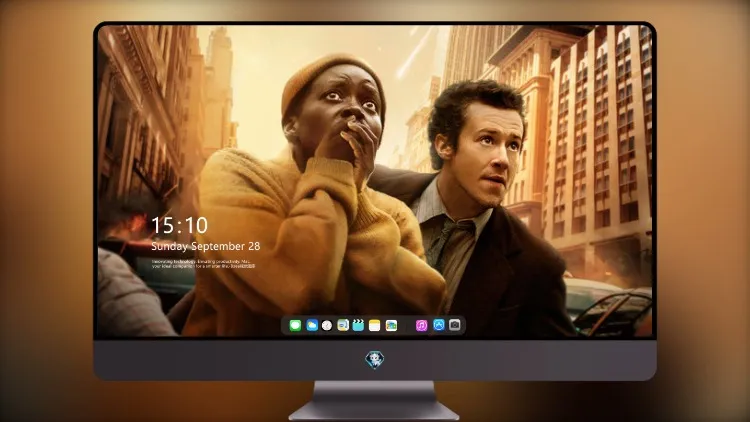
Task: Click the 15:10 clock display
Action: pos(180,225)
